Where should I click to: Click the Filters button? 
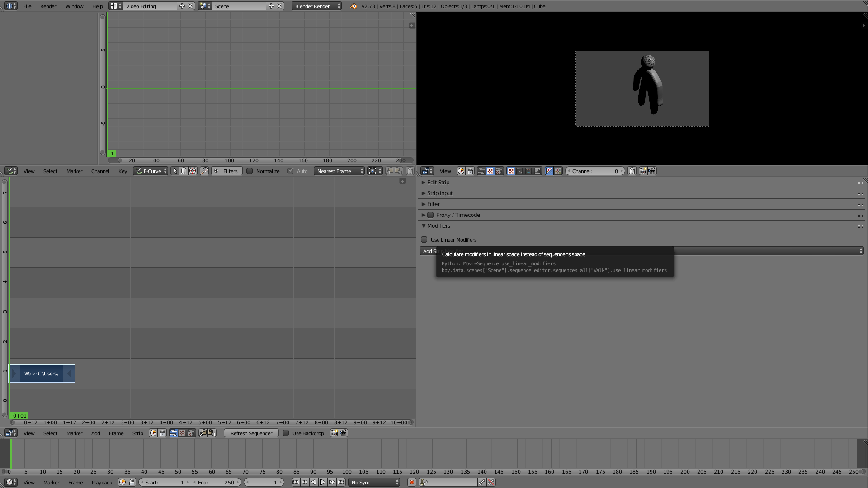click(x=227, y=171)
